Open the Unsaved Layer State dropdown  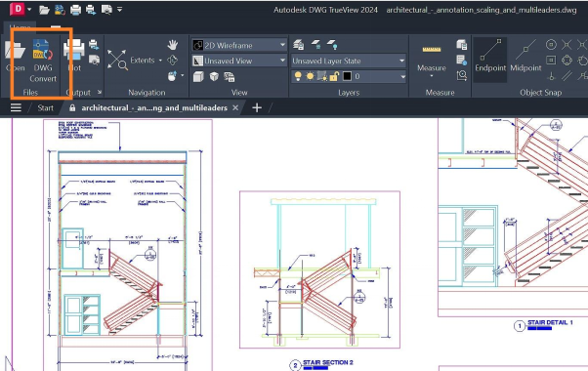pyautogui.click(x=349, y=61)
